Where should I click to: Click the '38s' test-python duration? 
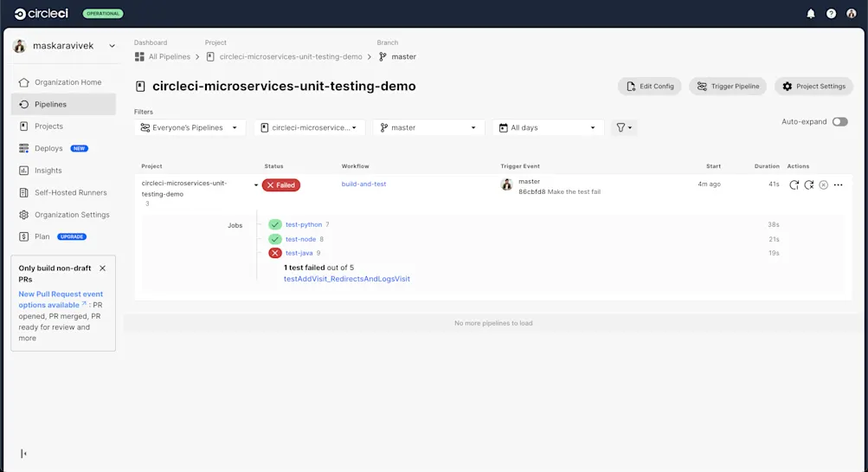coord(774,224)
